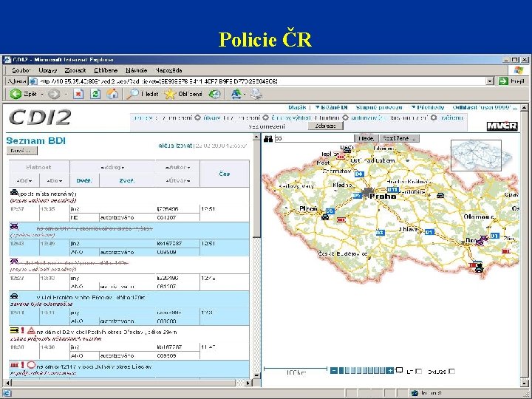Open the Oblíbené menu
Viewport: 532px width, 399px height.
(x=106, y=70)
